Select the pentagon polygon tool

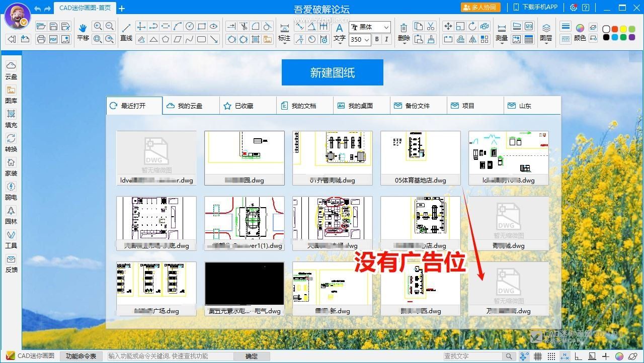point(166,39)
